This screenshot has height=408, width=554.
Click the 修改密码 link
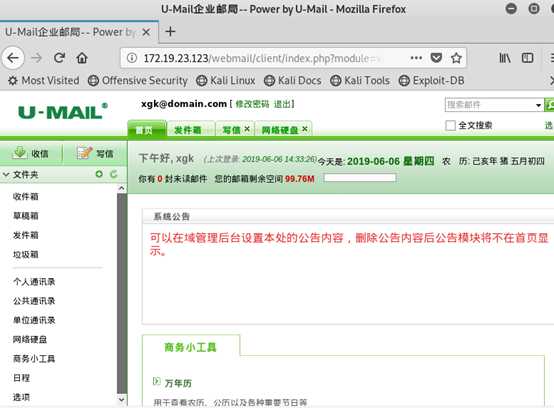252,104
